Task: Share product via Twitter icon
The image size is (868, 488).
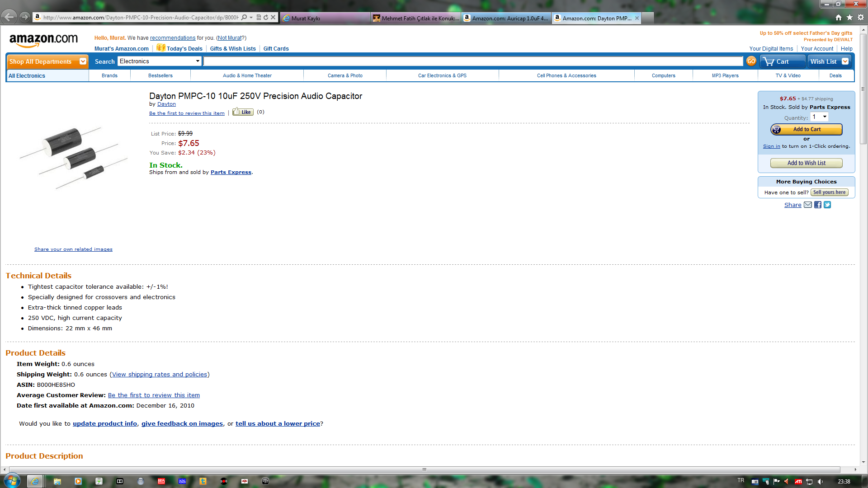Action: click(x=827, y=205)
